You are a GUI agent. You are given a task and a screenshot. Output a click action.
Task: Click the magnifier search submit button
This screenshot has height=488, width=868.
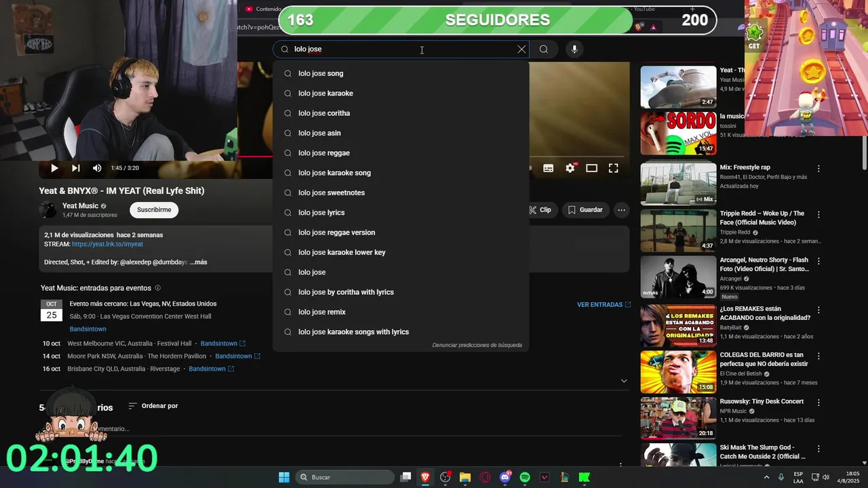(x=544, y=49)
